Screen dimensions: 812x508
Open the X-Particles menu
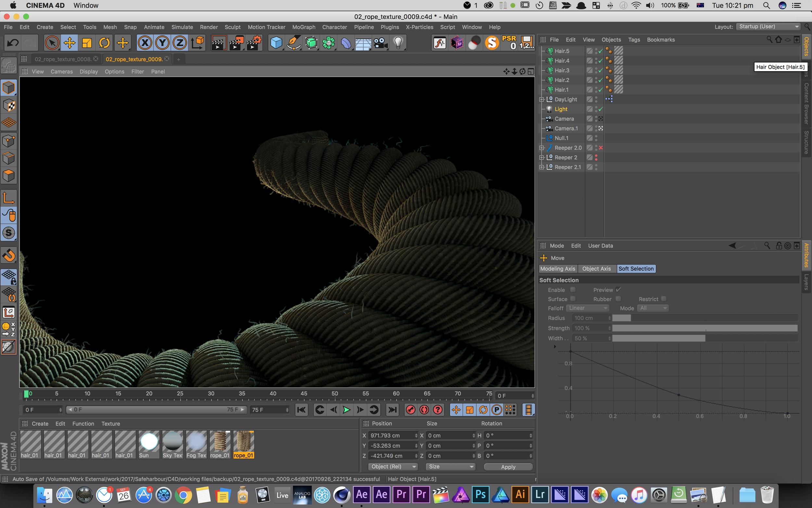tap(419, 27)
